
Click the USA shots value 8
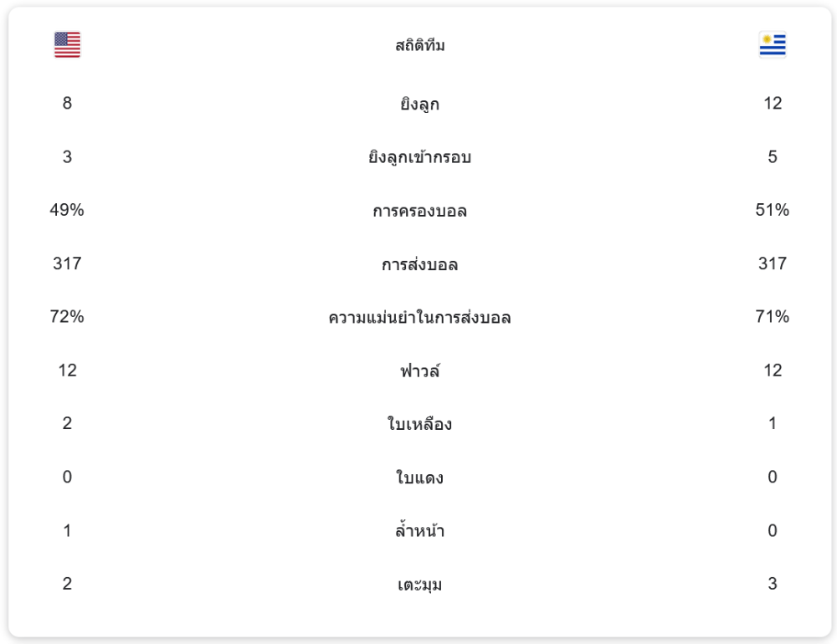pos(67,103)
